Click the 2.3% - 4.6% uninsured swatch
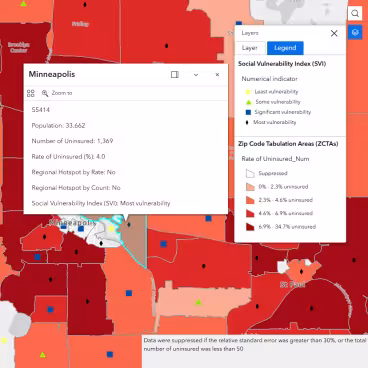 coord(250,200)
